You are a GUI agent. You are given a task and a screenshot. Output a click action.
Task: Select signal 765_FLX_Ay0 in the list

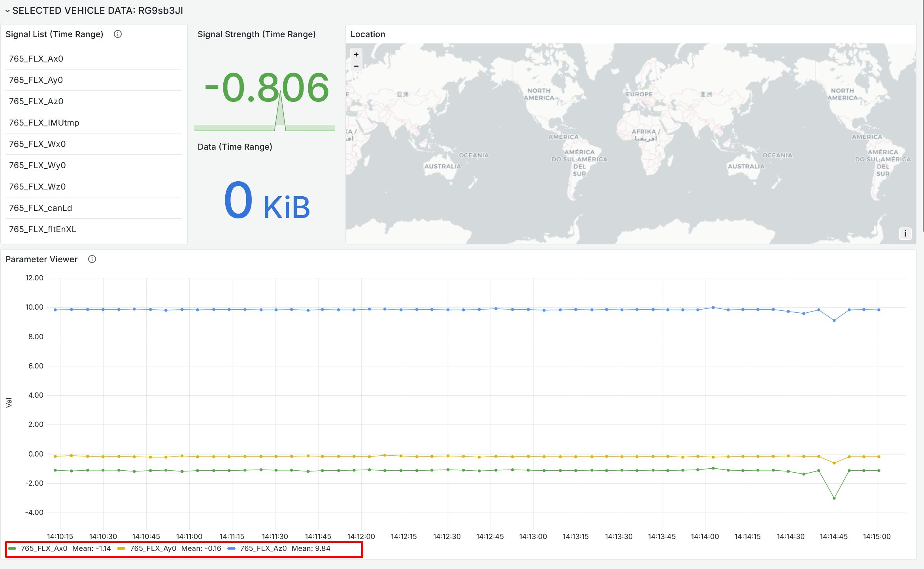pos(94,80)
